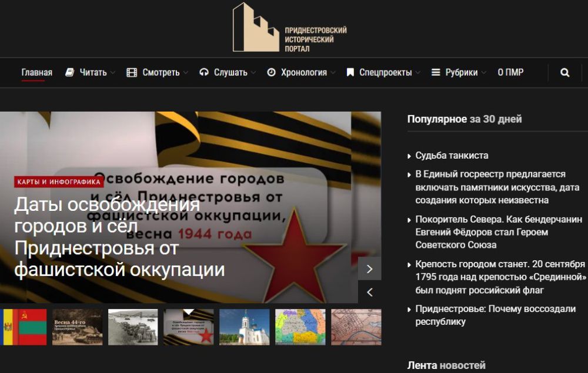Select the flags slider thumbnail
The height and width of the screenshot is (373, 588).
(23, 327)
